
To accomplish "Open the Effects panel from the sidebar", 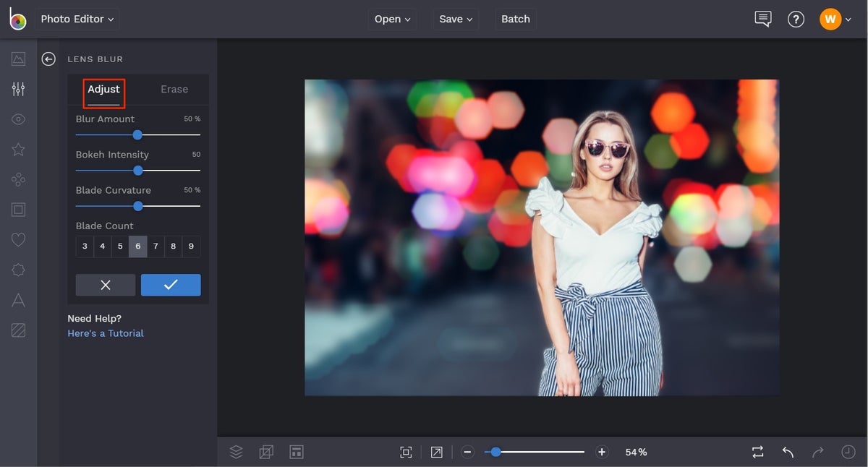I will click(18, 119).
